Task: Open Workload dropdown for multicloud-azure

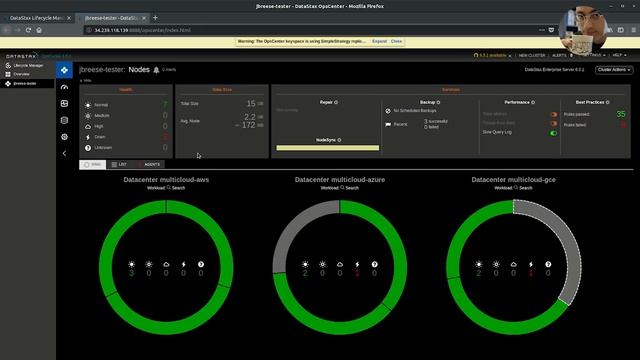Action: click(329, 188)
